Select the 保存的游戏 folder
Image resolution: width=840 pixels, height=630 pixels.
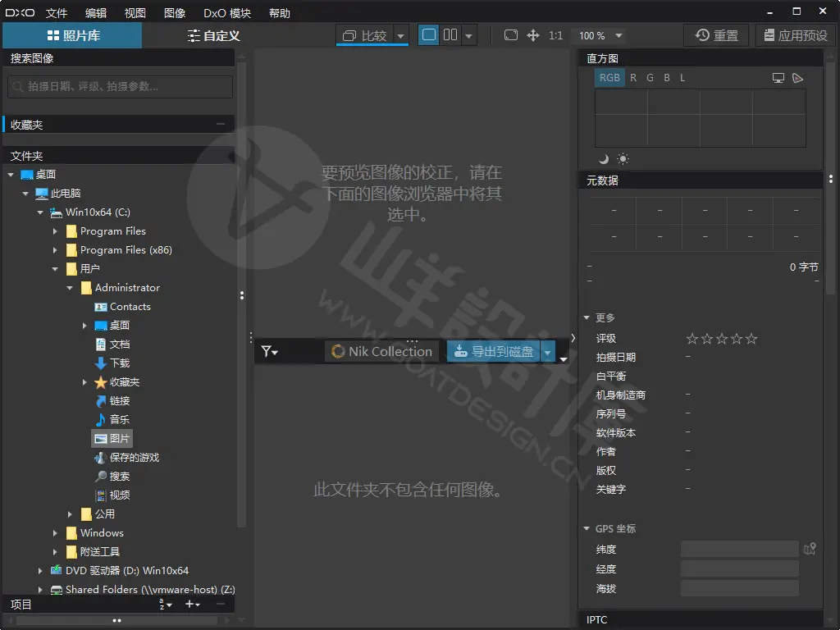point(127,458)
